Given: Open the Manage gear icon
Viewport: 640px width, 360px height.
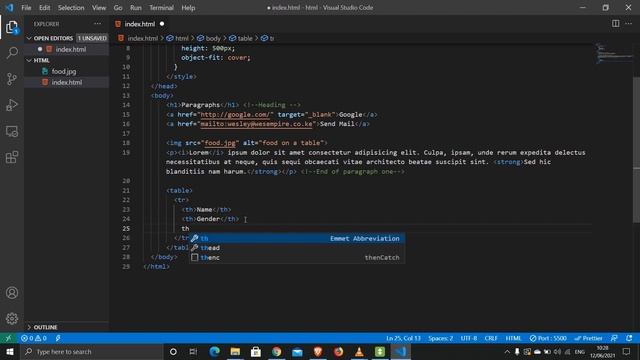Looking at the screenshot, I should coord(12,318).
